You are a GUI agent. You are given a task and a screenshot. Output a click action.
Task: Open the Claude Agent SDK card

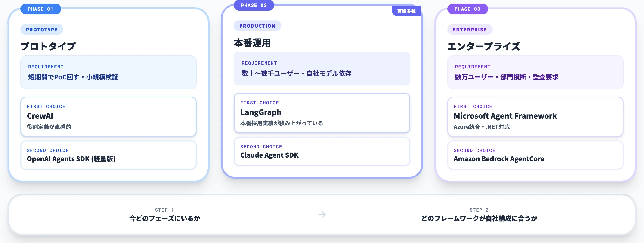322,151
